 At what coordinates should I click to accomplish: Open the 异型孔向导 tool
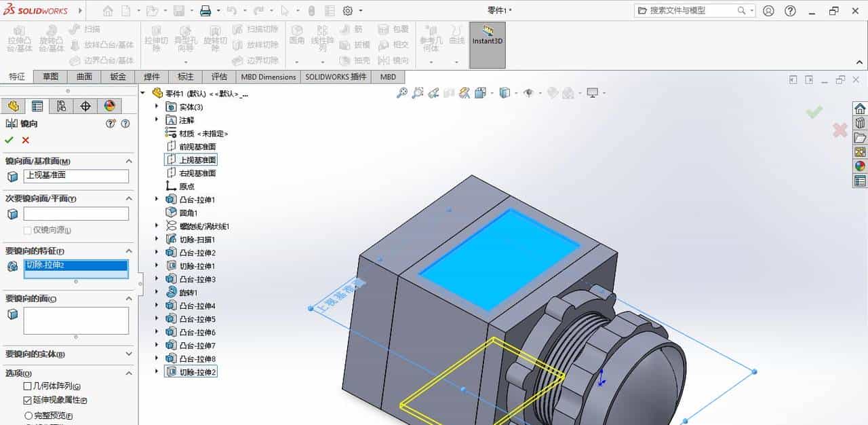(x=185, y=41)
